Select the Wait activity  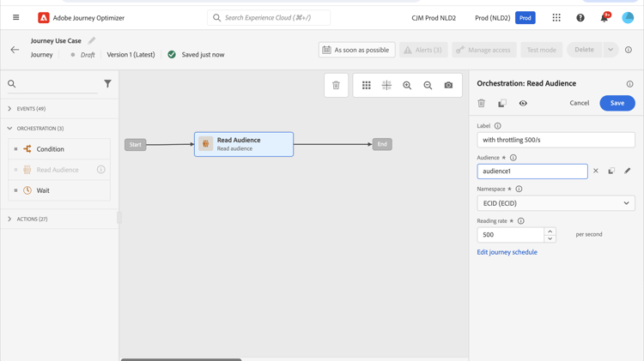(x=59, y=190)
